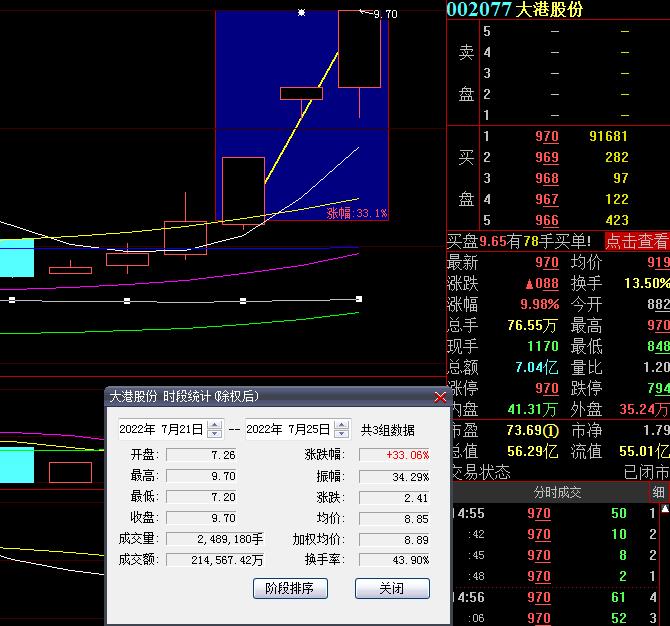Click the 涨幅:33.1% range label
The image size is (670, 626).
tap(356, 213)
